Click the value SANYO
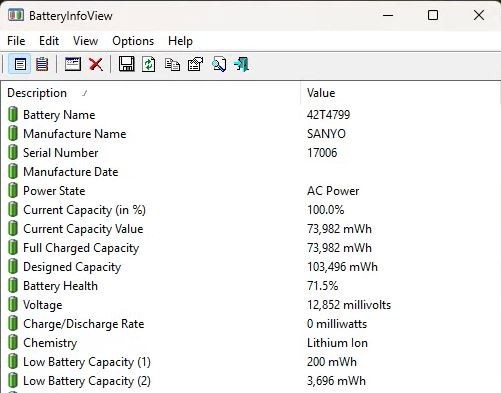Viewport: 501px width, 393px height. (326, 134)
